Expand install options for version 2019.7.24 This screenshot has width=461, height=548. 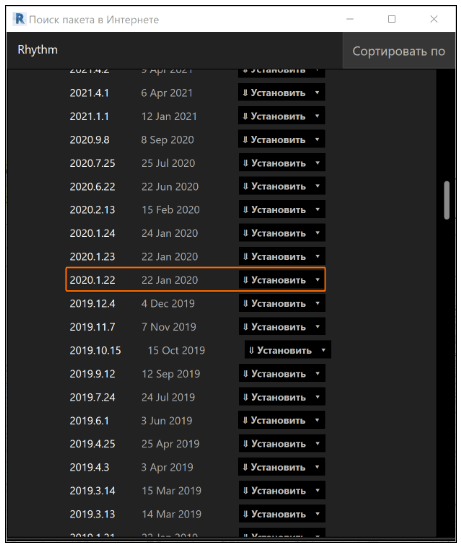coord(317,397)
